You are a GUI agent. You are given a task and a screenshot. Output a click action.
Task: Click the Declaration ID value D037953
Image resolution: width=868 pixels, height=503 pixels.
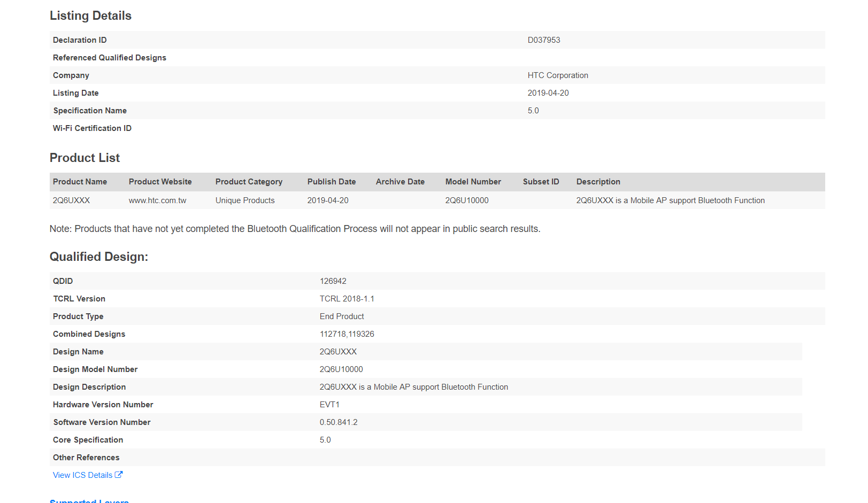(x=543, y=40)
